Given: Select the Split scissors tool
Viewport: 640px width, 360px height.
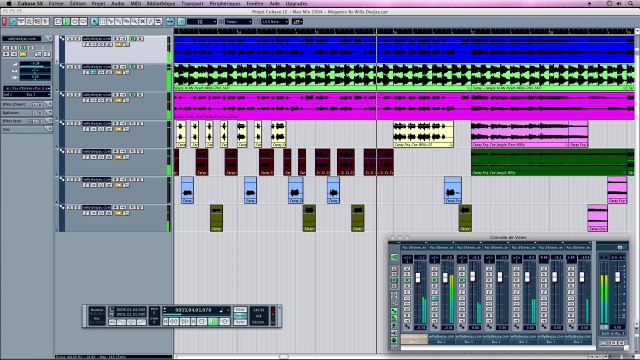Looking at the screenshot, I should pos(110,21).
